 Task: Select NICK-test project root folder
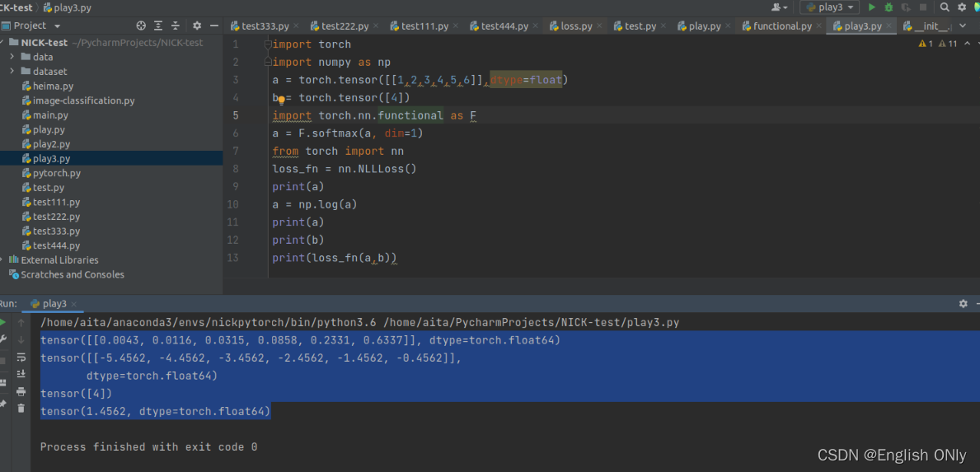[45, 43]
